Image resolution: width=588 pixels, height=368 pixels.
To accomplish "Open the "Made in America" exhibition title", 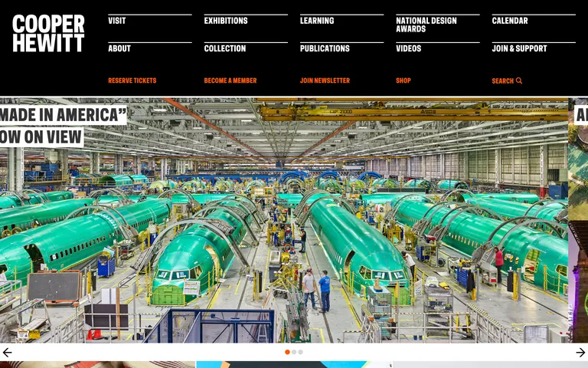I will point(63,115).
